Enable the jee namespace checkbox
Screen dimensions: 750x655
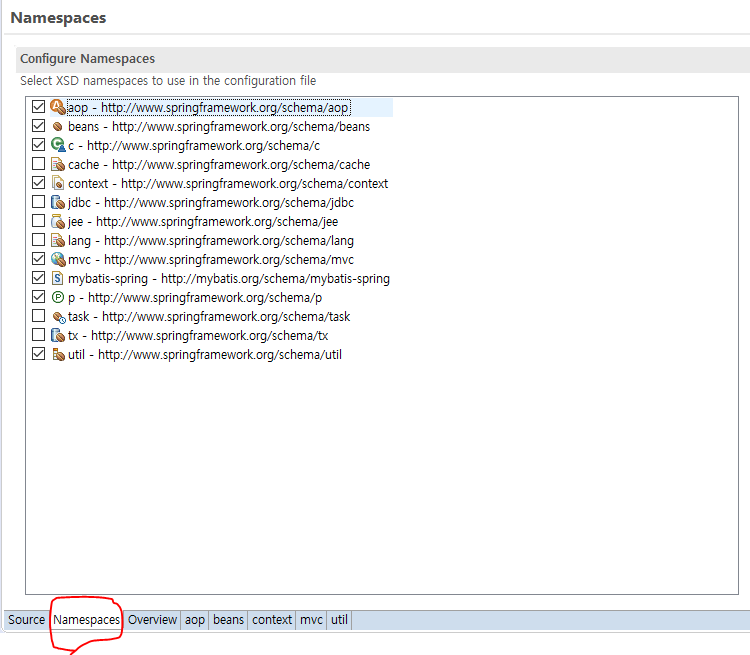click(x=38, y=221)
